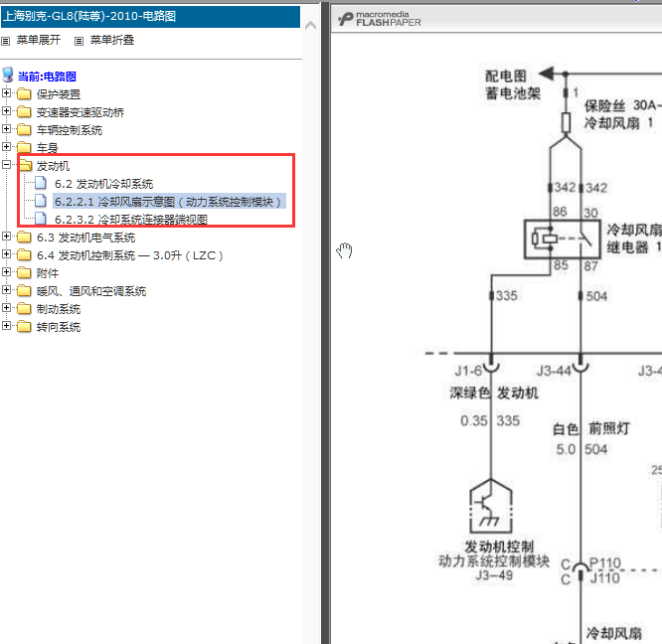This screenshot has width=662, height=644.
Task: Click the 菜单折叠 link
Action: coord(112,40)
